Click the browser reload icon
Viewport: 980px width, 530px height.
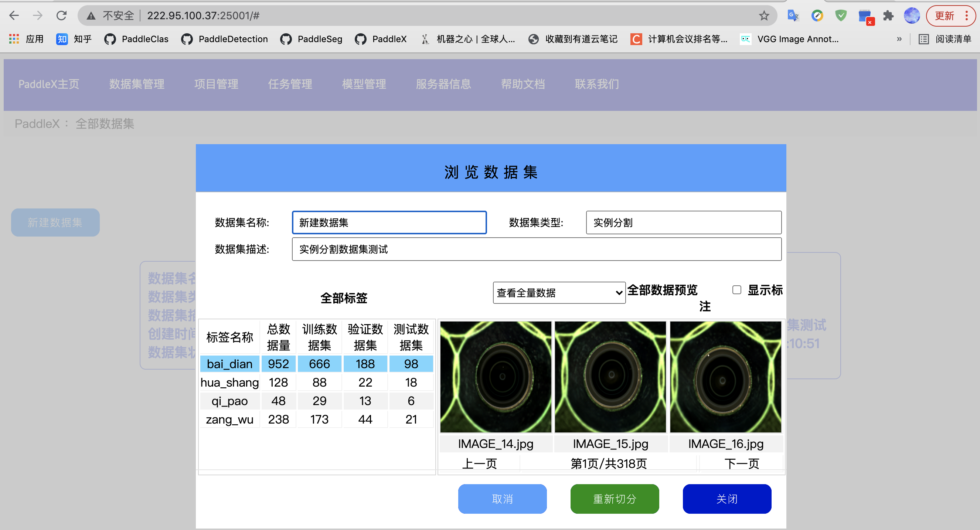click(61, 16)
